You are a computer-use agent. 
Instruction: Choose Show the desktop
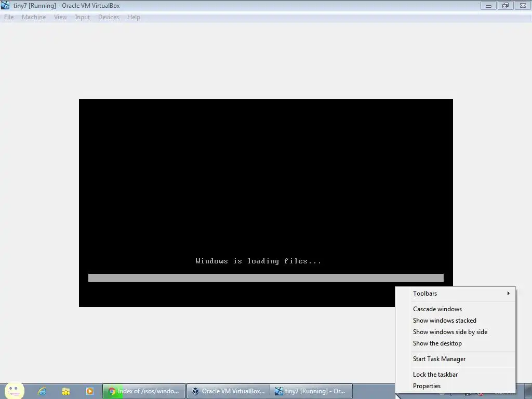[455, 343]
